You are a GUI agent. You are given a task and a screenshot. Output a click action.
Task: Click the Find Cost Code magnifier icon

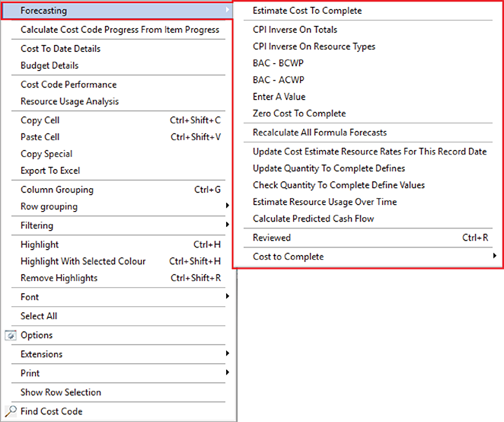pos(11,411)
